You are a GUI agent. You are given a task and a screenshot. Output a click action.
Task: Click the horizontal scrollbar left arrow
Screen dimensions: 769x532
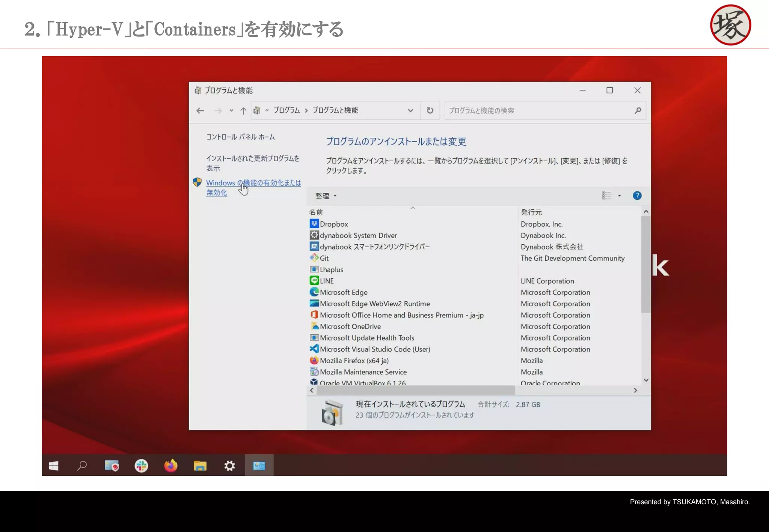[312, 390]
